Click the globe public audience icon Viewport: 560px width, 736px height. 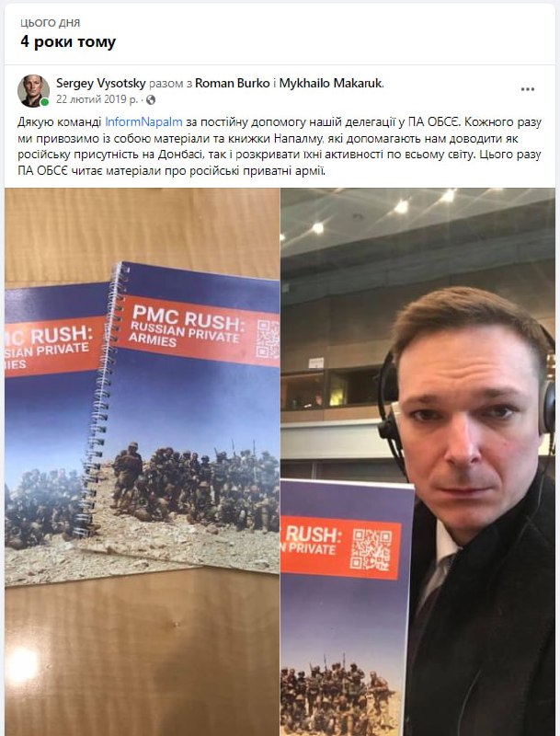151,100
